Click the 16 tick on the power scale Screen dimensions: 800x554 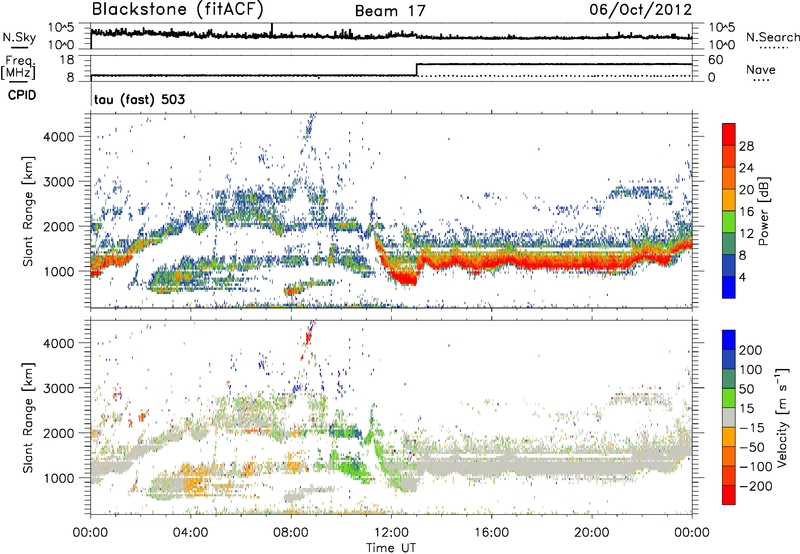click(746, 212)
